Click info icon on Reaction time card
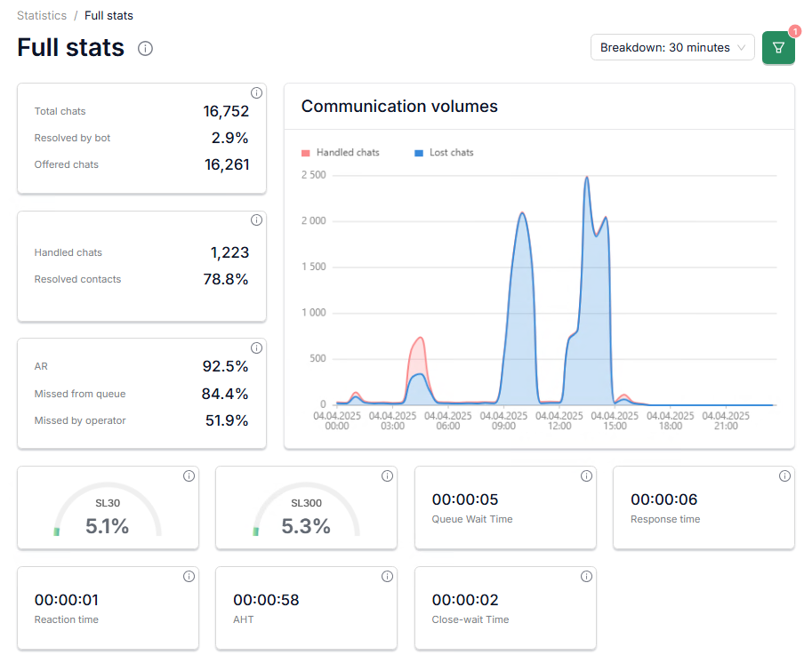 [189, 577]
